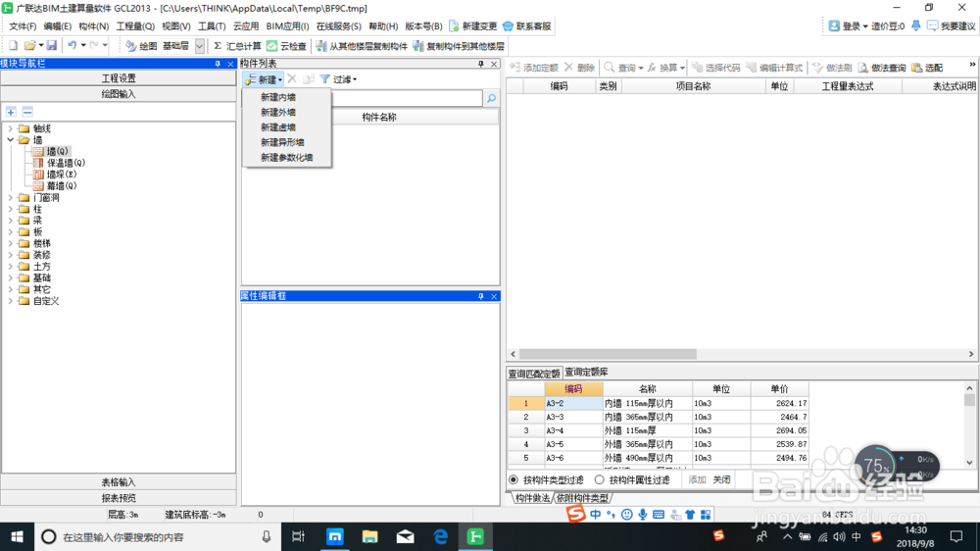
Task: Switch to 依附构件类型 tab
Action: (x=582, y=498)
